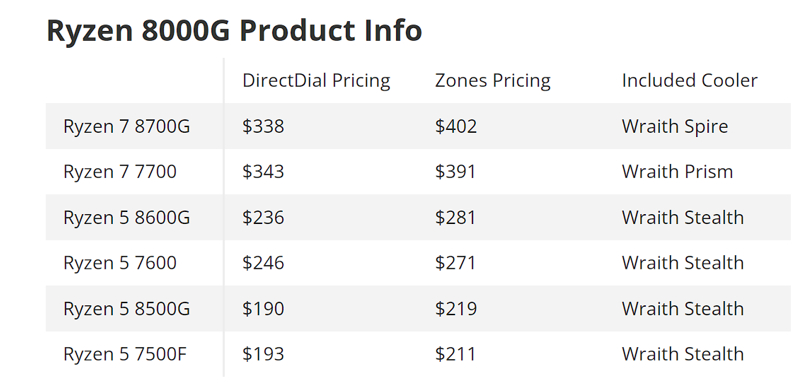
Task: Click the $211 Zones price cell
Action: click(455, 354)
